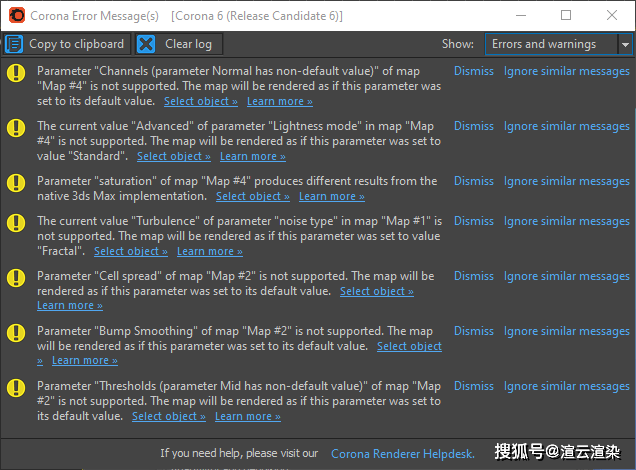This screenshot has height=470, width=636.
Task: Select object for Lightness mode warning
Action: point(174,157)
